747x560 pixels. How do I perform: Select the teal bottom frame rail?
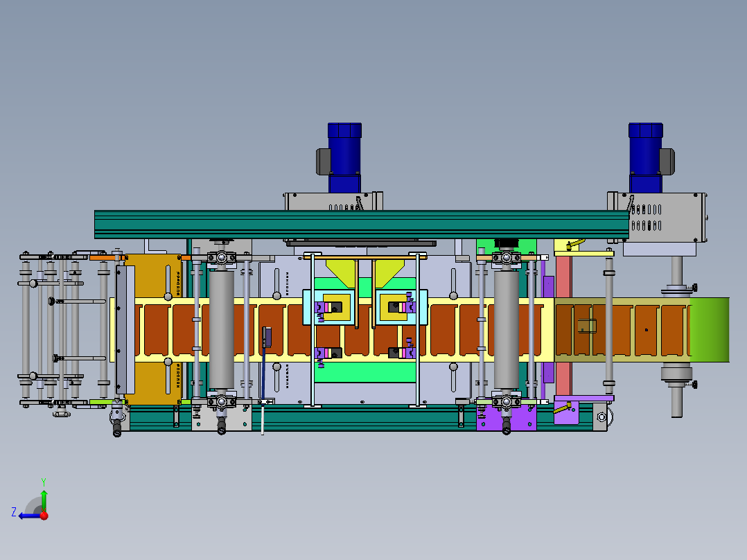[362, 418]
